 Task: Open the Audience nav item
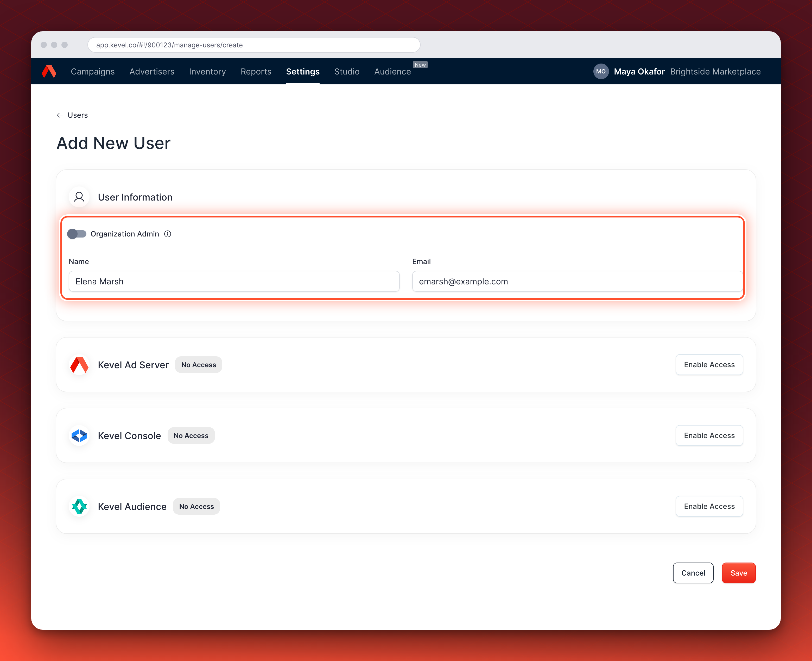tap(393, 72)
